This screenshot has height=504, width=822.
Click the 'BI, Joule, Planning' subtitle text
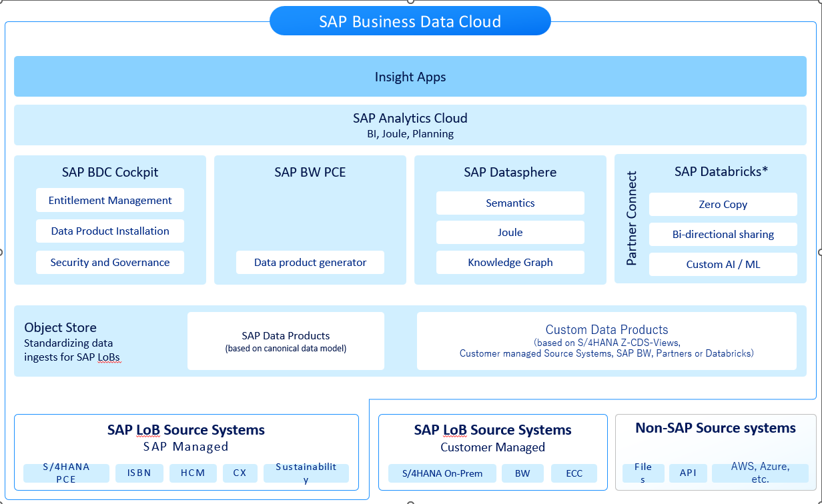tap(410, 134)
